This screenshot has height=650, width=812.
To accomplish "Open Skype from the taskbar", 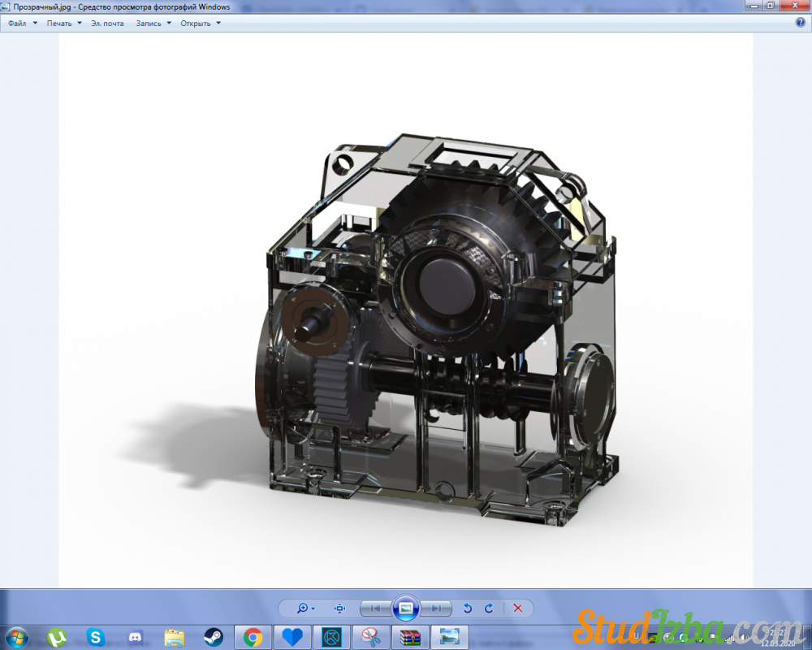I will tap(95, 637).
